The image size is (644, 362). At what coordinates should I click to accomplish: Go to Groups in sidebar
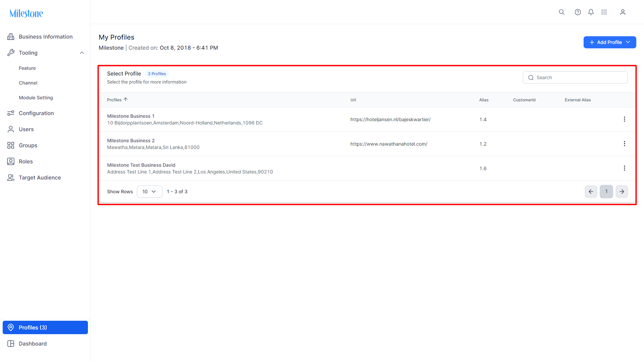tap(45, 145)
